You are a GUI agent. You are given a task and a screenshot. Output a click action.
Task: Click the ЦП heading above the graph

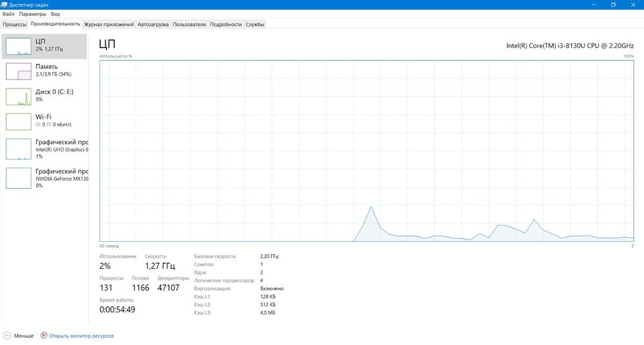pyautogui.click(x=107, y=44)
